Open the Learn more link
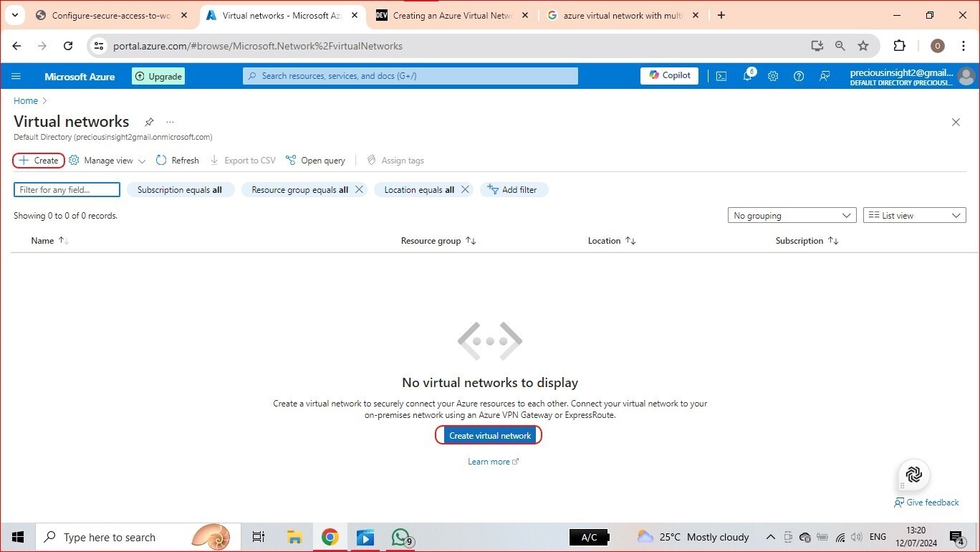The width and height of the screenshot is (980, 552). (493, 462)
